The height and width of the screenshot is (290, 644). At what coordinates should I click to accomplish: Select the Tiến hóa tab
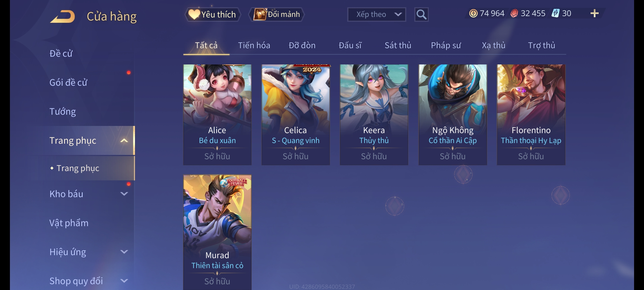pos(254,45)
